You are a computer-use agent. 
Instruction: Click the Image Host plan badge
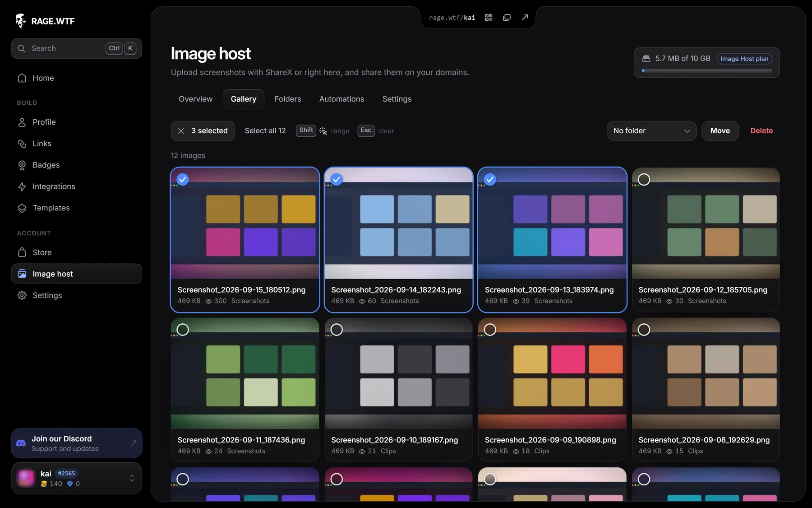(x=744, y=59)
